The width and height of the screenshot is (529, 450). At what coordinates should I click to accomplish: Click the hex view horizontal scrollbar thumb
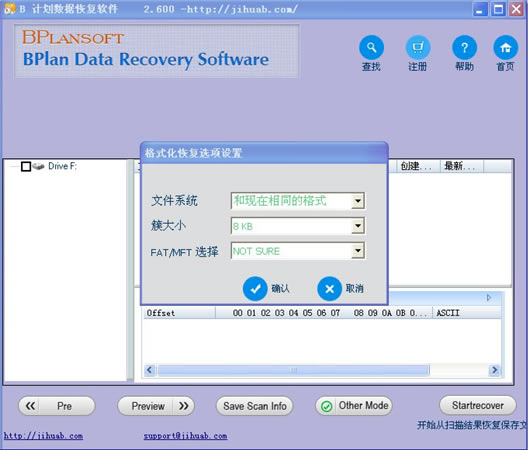click(294, 370)
